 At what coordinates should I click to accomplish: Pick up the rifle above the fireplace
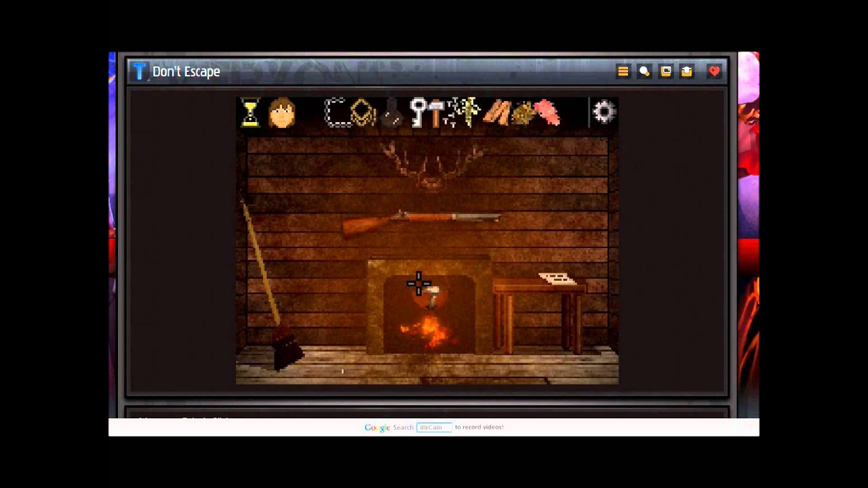(420, 222)
